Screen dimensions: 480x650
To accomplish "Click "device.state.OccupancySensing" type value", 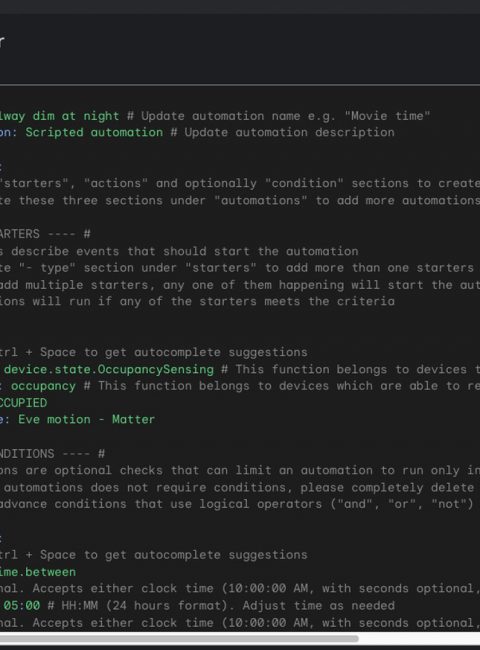I will pyautogui.click(x=109, y=369).
